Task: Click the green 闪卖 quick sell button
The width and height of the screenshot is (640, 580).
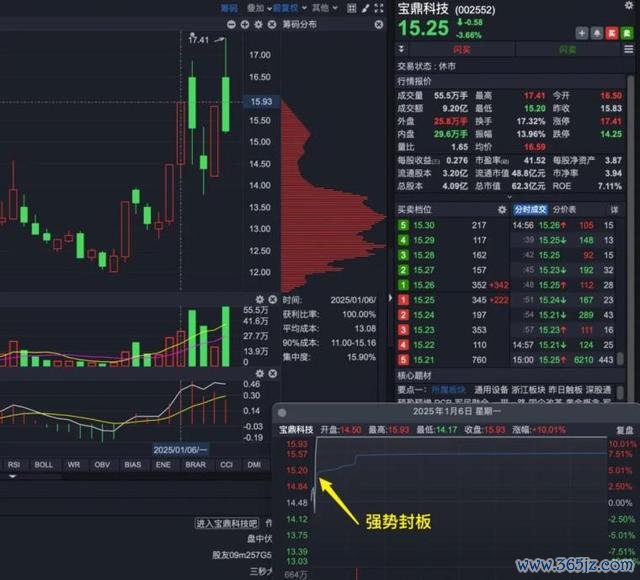Action: (x=568, y=50)
